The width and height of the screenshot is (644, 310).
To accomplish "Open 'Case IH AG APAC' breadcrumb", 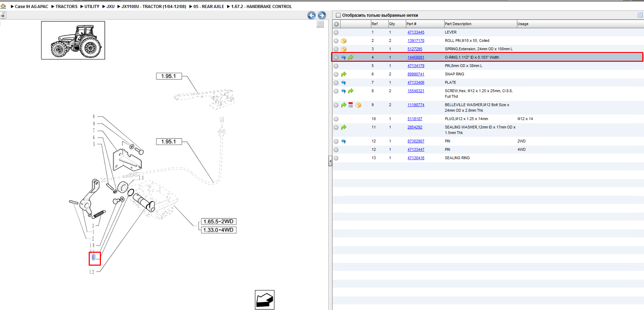I will tap(31, 7).
